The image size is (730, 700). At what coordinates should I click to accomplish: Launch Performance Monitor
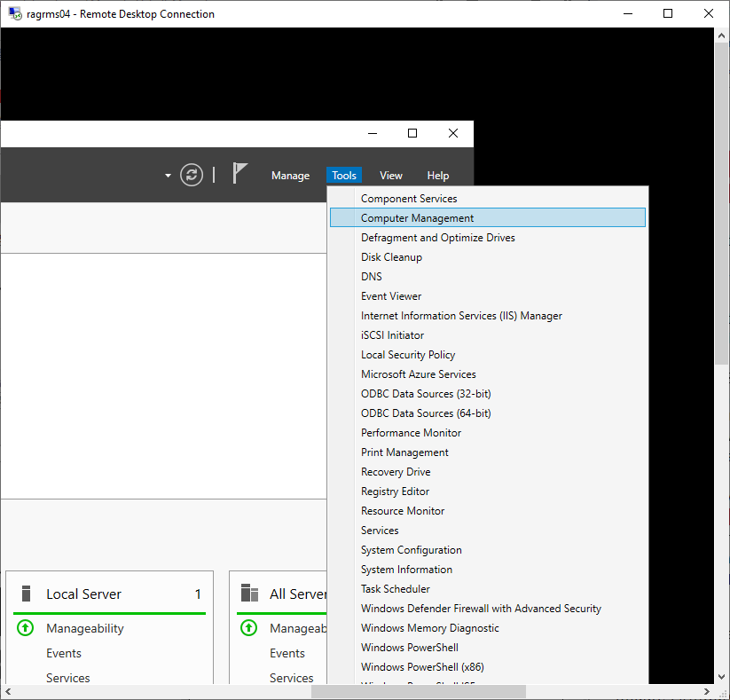pyautogui.click(x=488, y=433)
